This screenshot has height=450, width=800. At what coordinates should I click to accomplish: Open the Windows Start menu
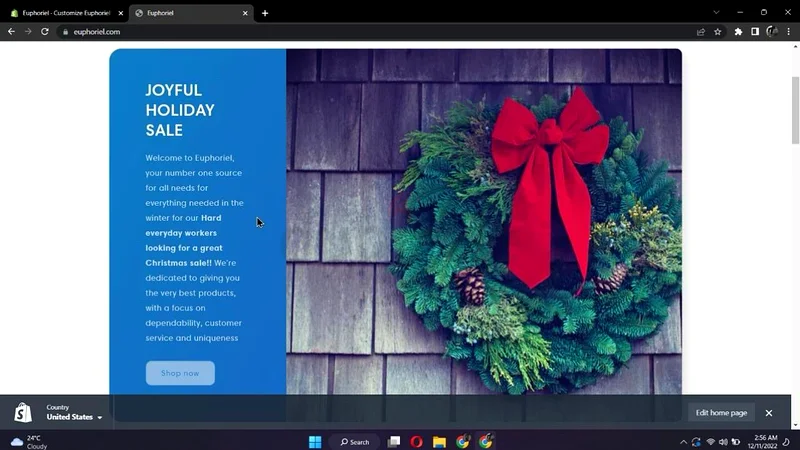(315, 442)
